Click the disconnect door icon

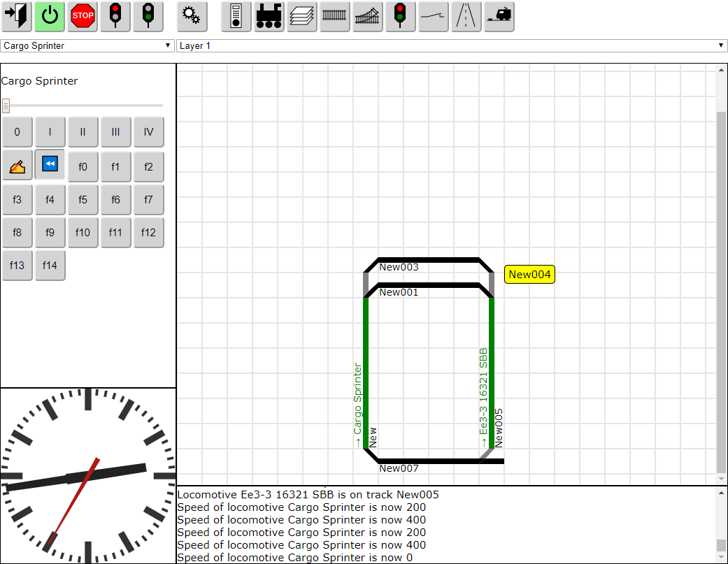point(16,16)
